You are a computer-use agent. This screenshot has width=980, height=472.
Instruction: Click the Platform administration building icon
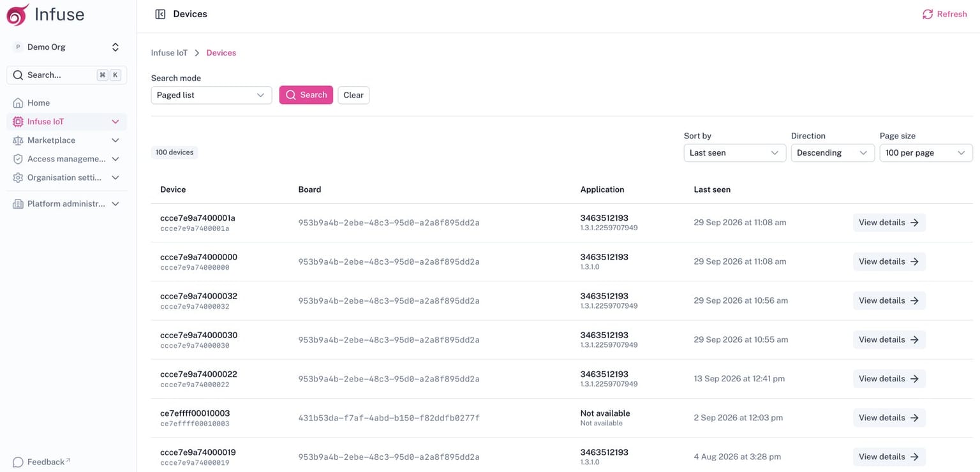(18, 204)
